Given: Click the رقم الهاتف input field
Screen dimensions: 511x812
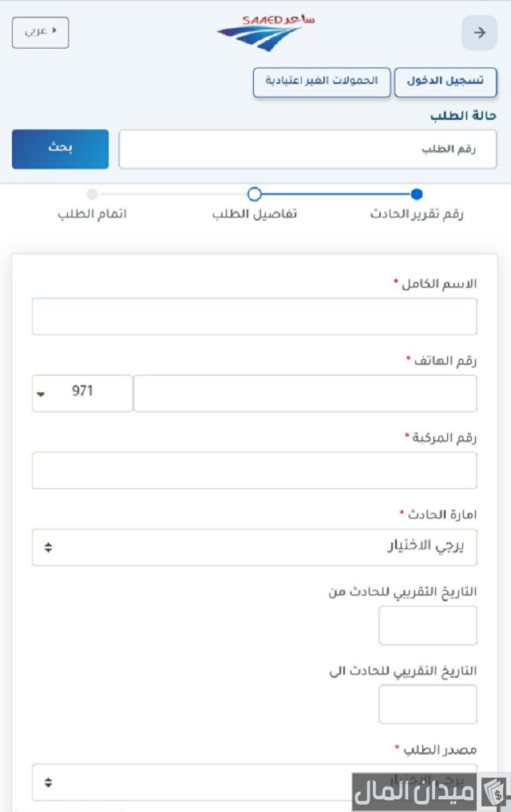Looking at the screenshot, I should (304, 393).
